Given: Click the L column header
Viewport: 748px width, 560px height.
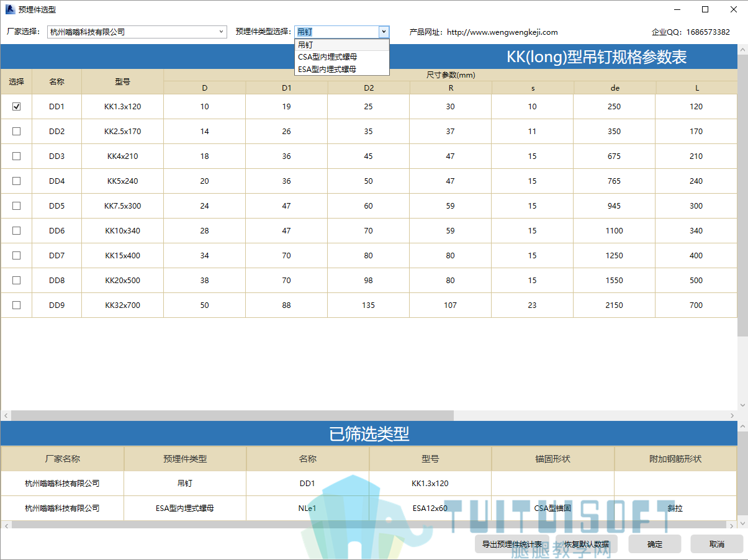Looking at the screenshot, I should point(696,88).
